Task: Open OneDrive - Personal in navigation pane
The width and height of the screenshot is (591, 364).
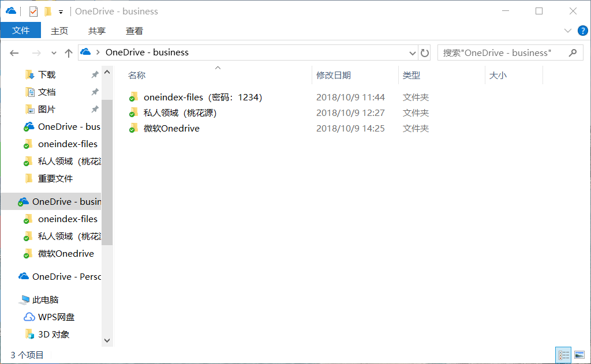Action: pos(66,276)
